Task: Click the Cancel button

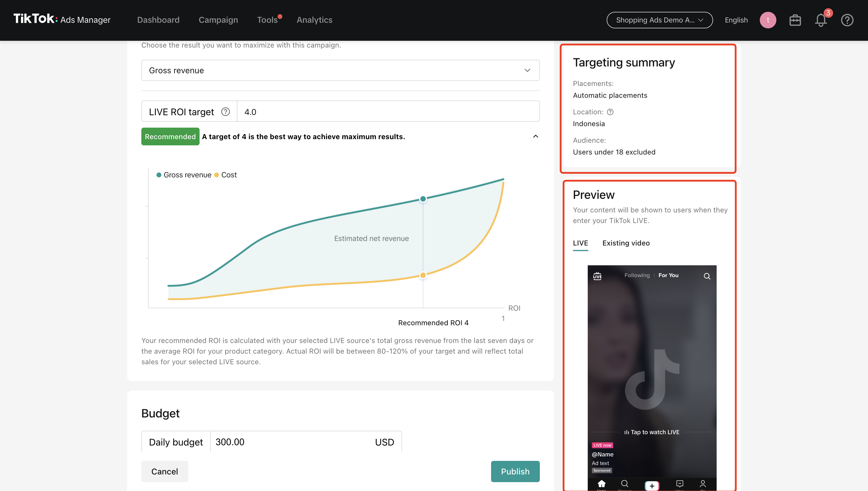Action: 164,472
